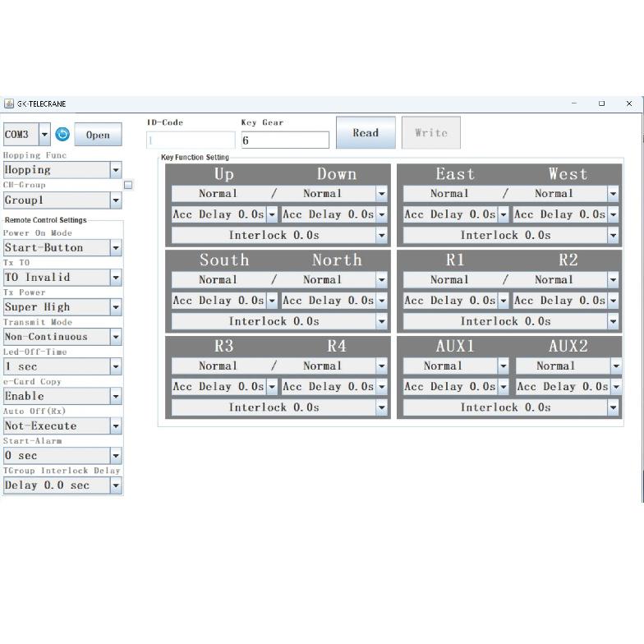The height and width of the screenshot is (644, 644).
Task: Maximize the GK-TELECRANE window
Action: pos(601,103)
